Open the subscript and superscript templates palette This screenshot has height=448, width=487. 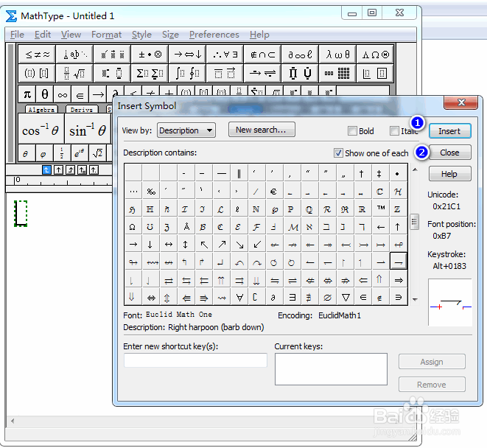[112, 74]
